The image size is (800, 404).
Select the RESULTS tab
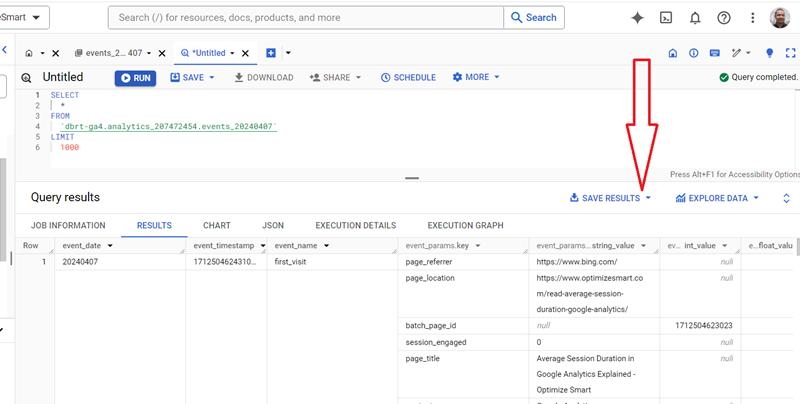[154, 225]
